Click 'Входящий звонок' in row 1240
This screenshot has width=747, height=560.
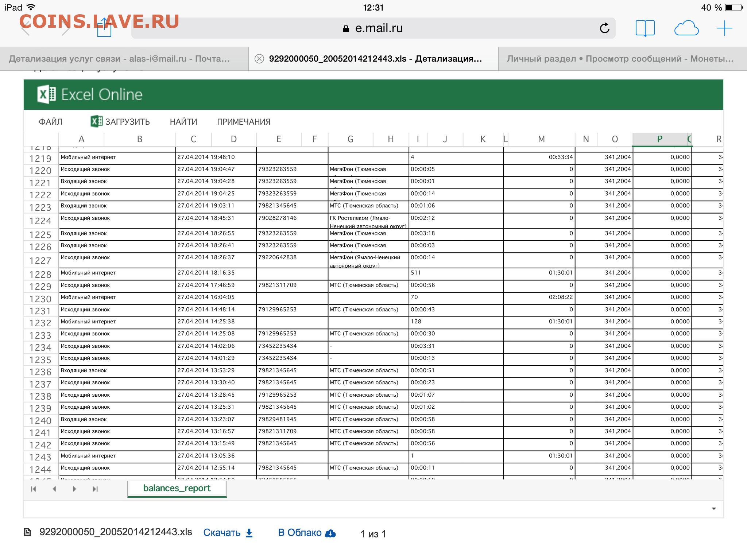click(117, 420)
